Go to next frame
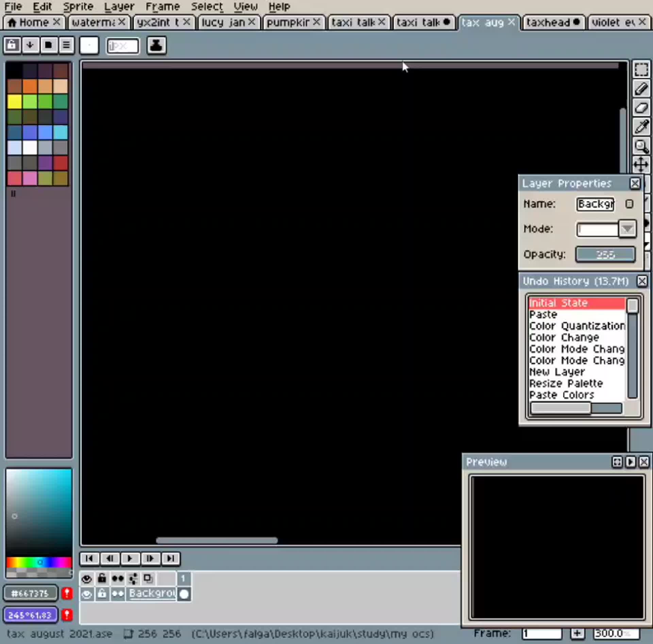 (x=150, y=558)
